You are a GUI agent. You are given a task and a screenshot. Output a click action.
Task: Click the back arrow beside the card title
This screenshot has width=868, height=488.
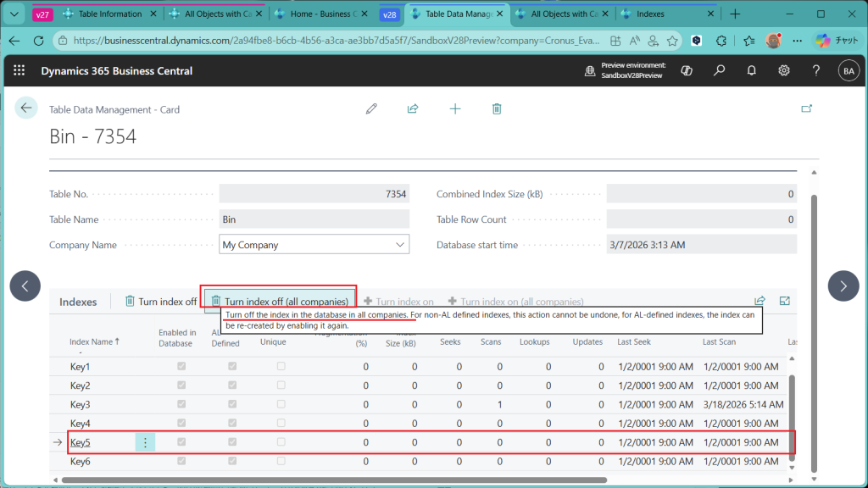point(26,108)
